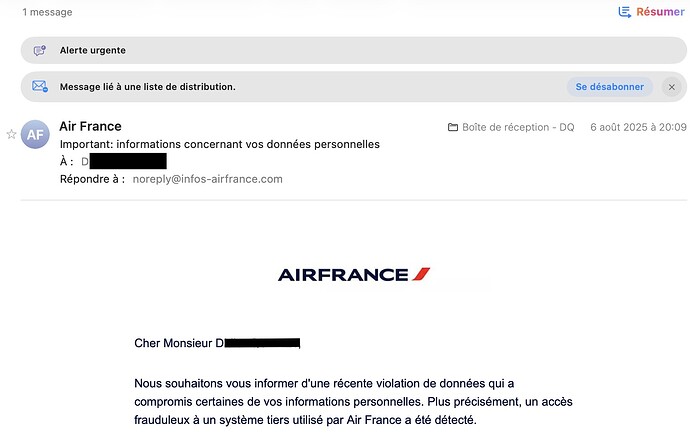Viewport: 690px width, 434px height.
Task: Click the Air France sender name
Action: (90, 126)
